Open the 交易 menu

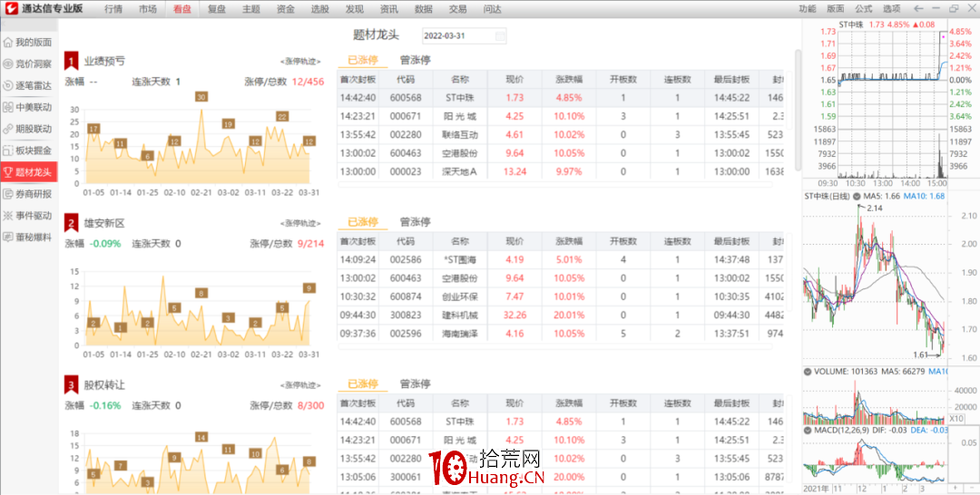point(457,9)
